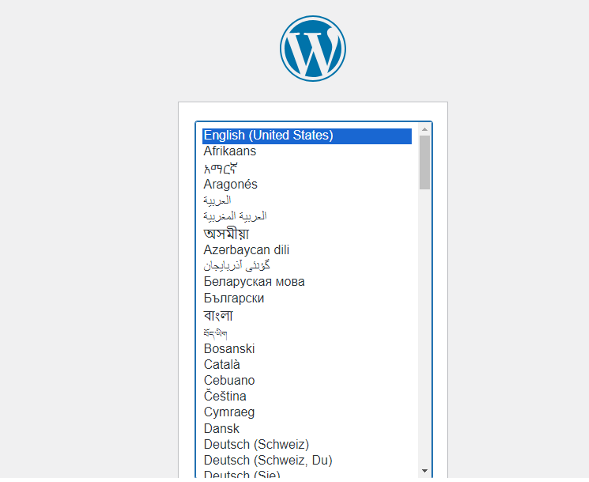The image size is (589, 482).
Task: Select Bosanski language
Action: (x=307, y=349)
